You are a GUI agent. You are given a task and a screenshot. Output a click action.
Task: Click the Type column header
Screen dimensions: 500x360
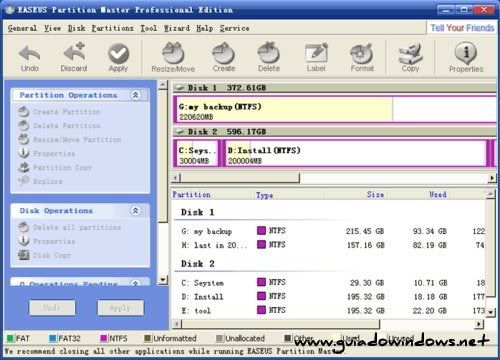click(x=265, y=195)
